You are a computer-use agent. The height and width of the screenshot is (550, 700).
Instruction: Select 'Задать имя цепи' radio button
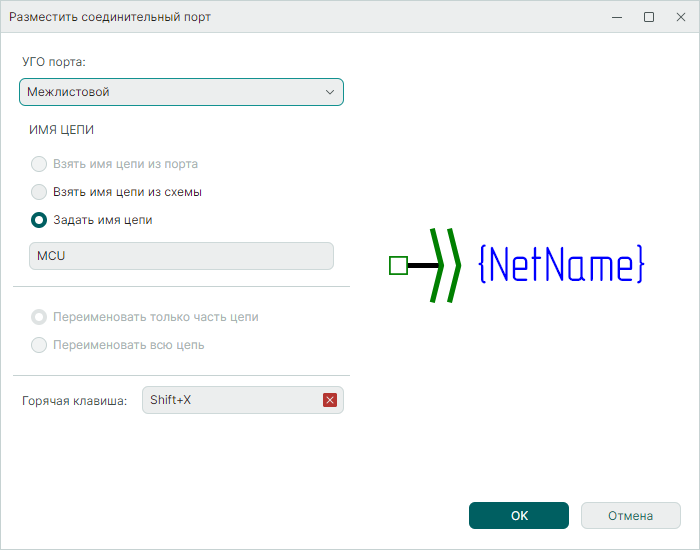point(39,220)
